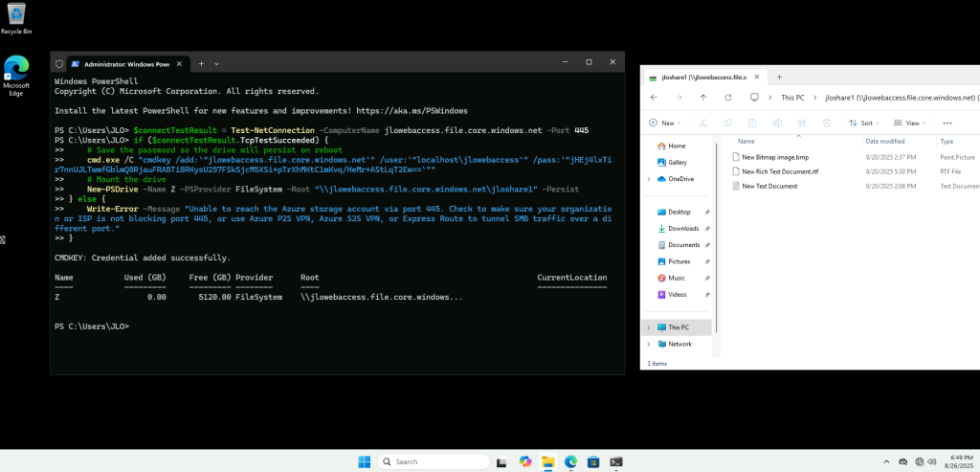Image resolution: width=980 pixels, height=472 pixels.
Task: Click the network globe tray icon
Action: coord(920,462)
